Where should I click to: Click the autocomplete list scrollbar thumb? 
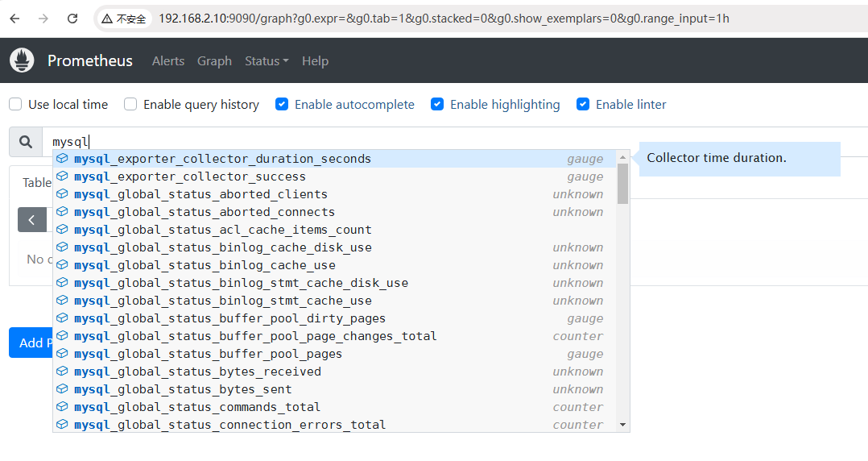point(622,184)
